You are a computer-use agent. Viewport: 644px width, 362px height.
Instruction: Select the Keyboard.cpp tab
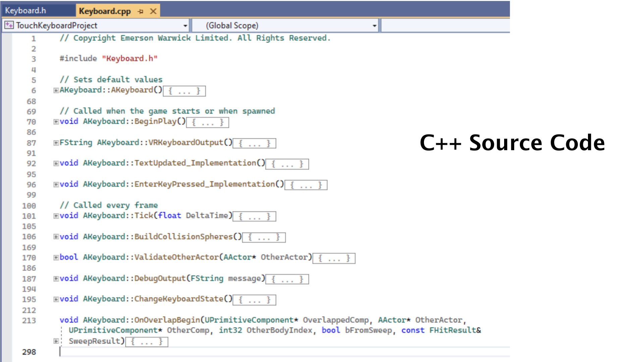[x=105, y=11]
